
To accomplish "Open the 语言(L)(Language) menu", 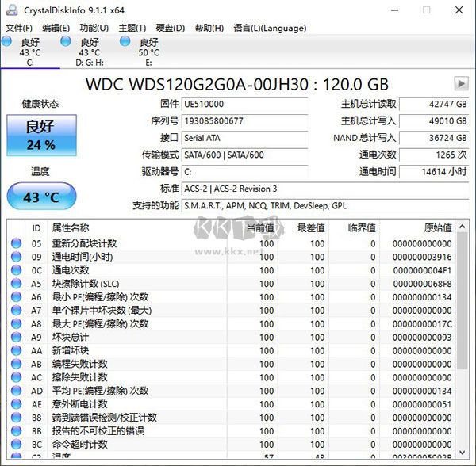I will [x=270, y=29].
